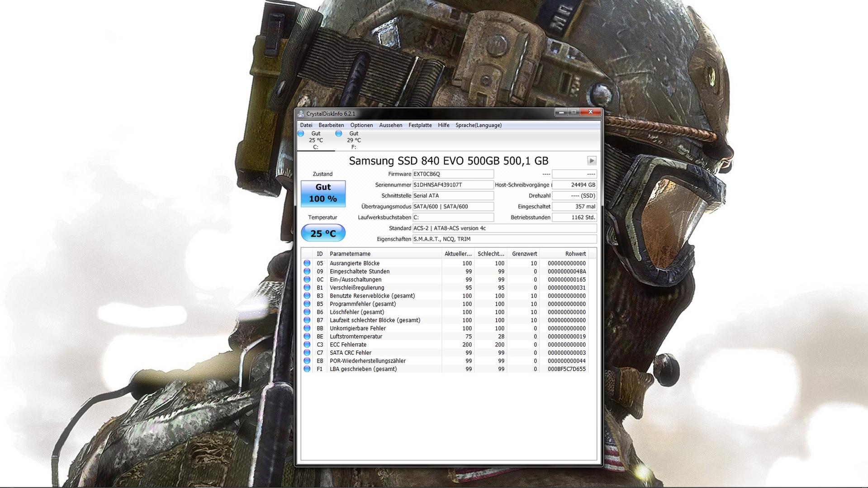Click the Grenzwert column header
The width and height of the screenshot is (868, 488).
523,254
